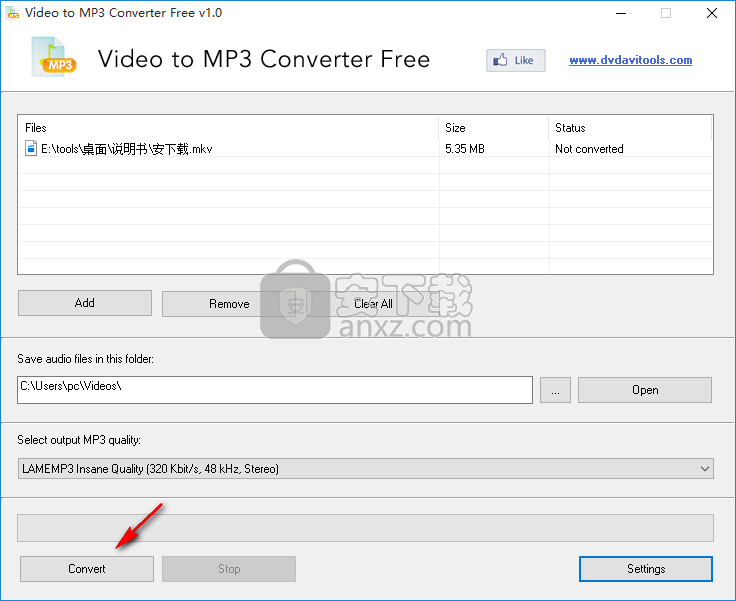Click the disabled Stop button
The width and height of the screenshot is (736, 601).
coord(229,569)
